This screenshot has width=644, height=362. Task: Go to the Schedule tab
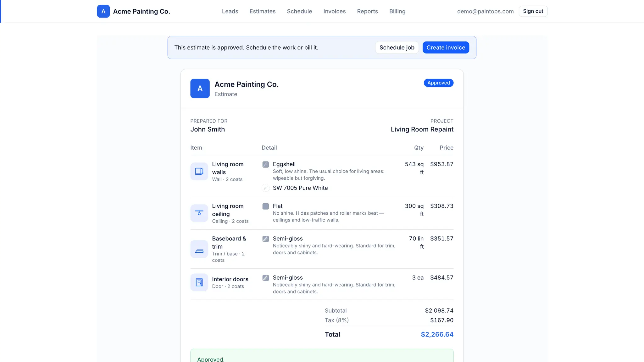tap(299, 11)
